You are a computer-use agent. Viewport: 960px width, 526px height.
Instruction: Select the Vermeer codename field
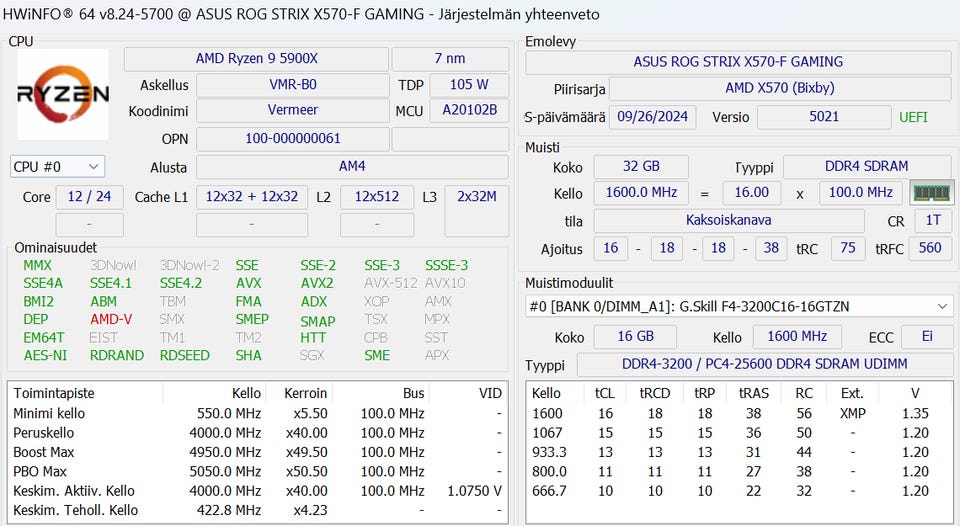pos(292,111)
